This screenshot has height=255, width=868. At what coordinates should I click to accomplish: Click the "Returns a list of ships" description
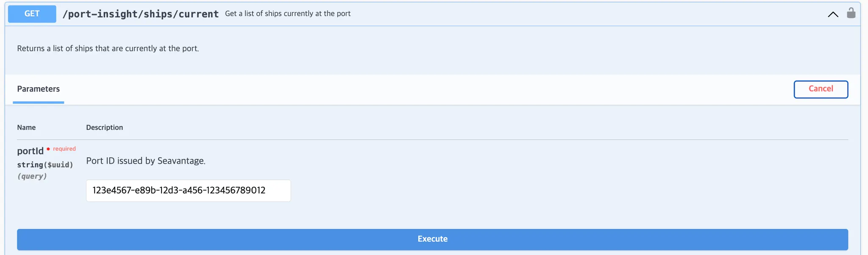(x=108, y=48)
